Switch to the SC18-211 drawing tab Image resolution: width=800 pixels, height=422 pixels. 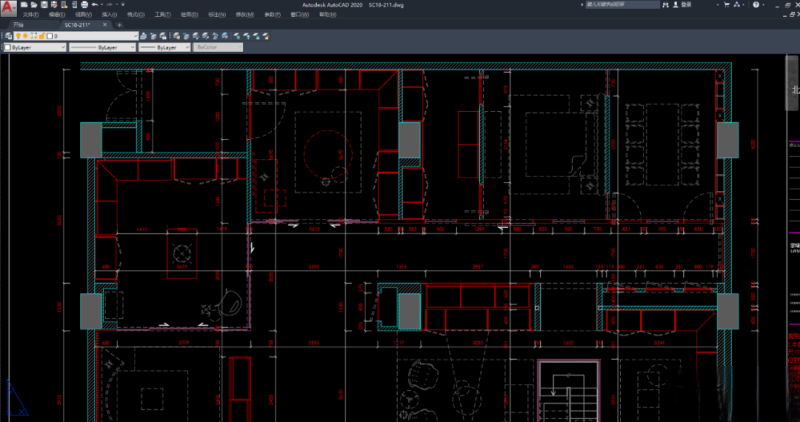pos(78,24)
